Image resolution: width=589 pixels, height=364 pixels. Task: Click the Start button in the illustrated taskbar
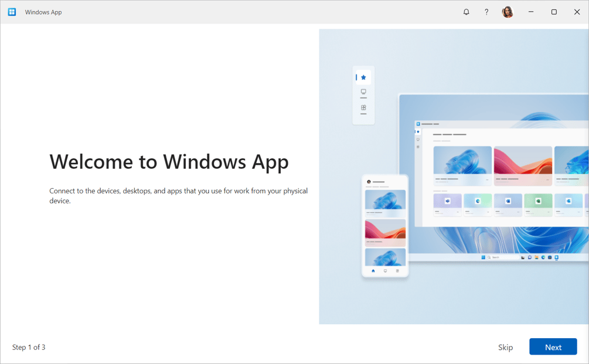(x=483, y=257)
